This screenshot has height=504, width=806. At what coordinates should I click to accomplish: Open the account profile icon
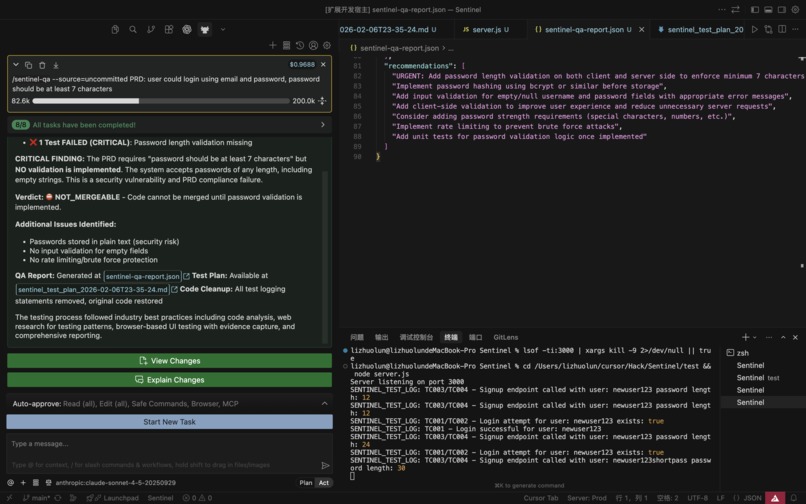[313, 45]
